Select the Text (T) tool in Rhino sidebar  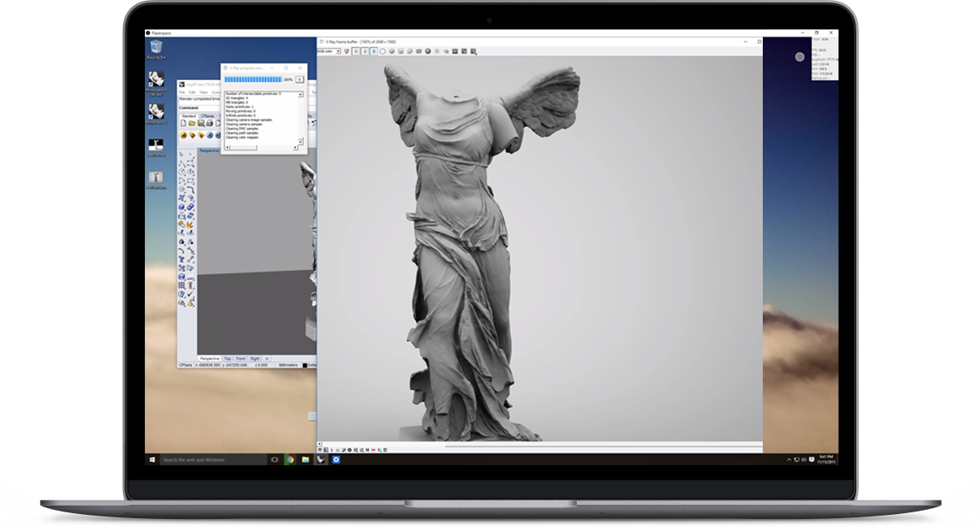click(182, 259)
